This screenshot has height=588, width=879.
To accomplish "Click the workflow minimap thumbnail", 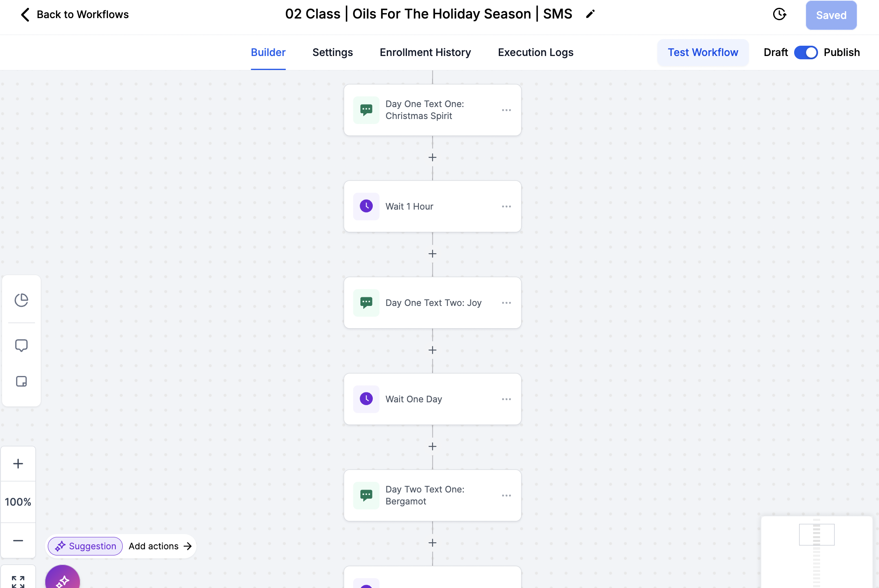I will (816, 552).
